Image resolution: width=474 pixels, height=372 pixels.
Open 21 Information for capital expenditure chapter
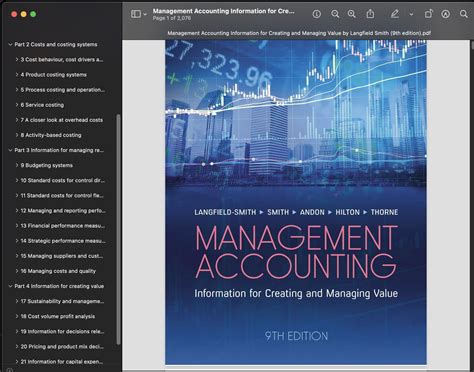(62, 362)
